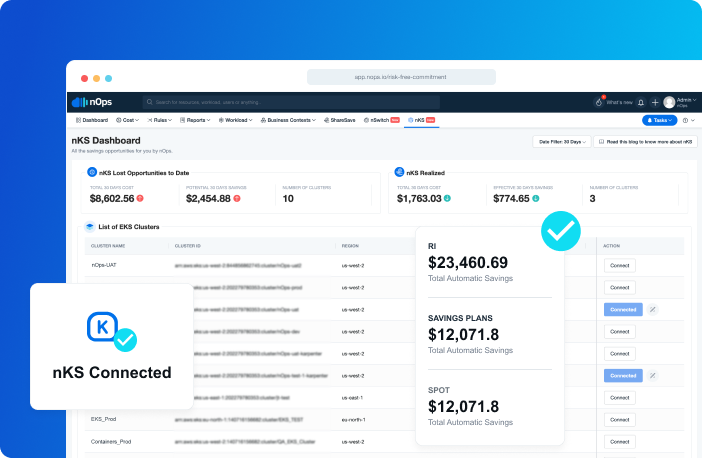Focus the resource search field
This screenshot has height=458, width=702.
(x=291, y=102)
